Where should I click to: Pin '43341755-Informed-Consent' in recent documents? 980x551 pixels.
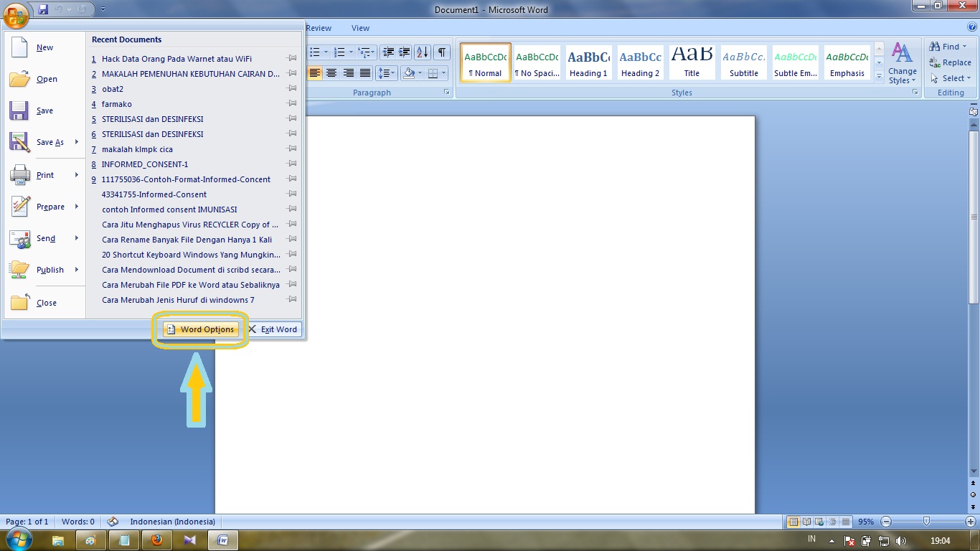[292, 194]
